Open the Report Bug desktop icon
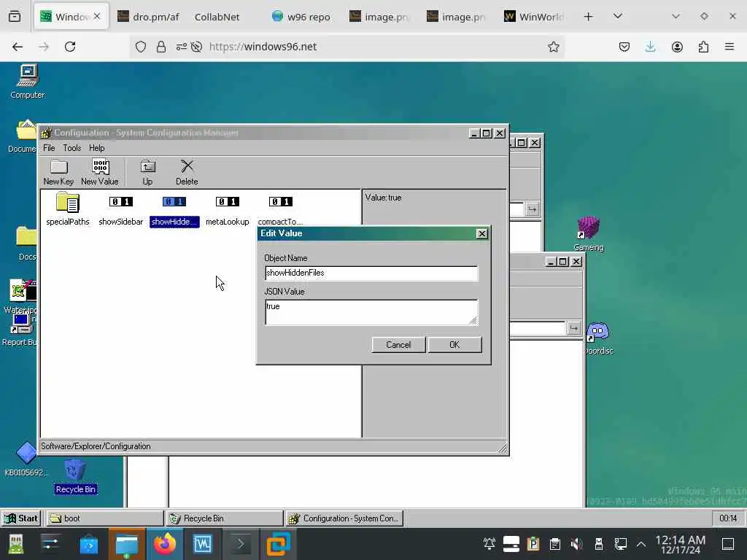Viewport: 747px width, 560px height. click(19, 330)
